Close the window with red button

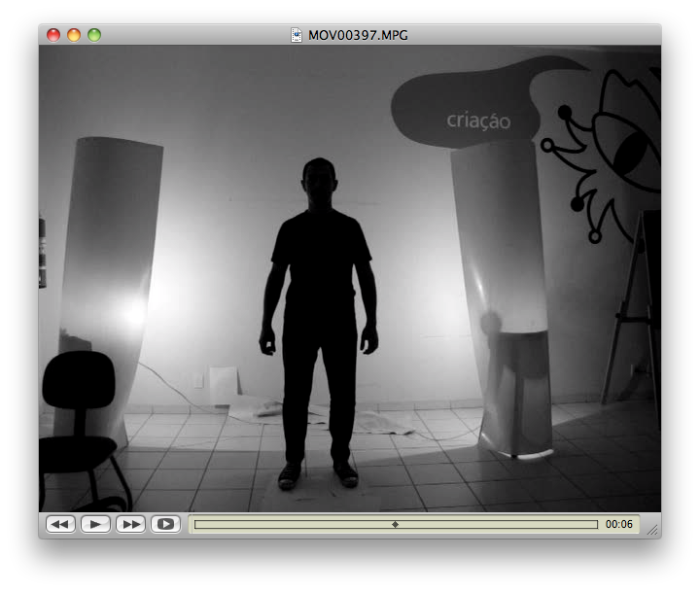pyautogui.click(x=53, y=35)
